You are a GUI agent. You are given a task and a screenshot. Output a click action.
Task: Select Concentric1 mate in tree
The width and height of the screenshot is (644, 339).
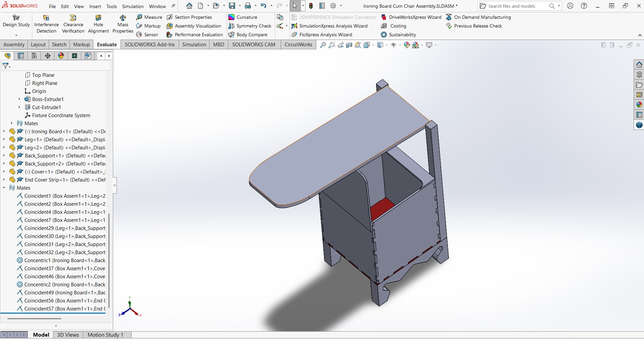click(x=61, y=260)
